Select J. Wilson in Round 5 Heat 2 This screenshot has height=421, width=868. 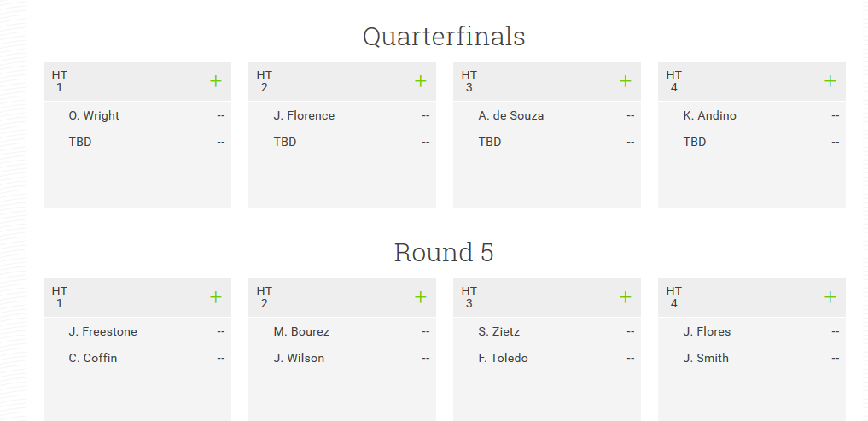click(x=299, y=359)
